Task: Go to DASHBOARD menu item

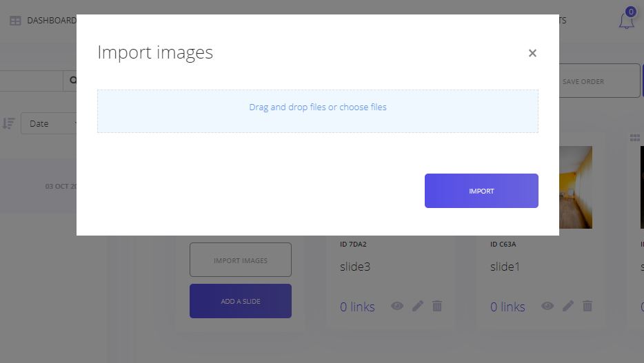Action: coord(51,21)
